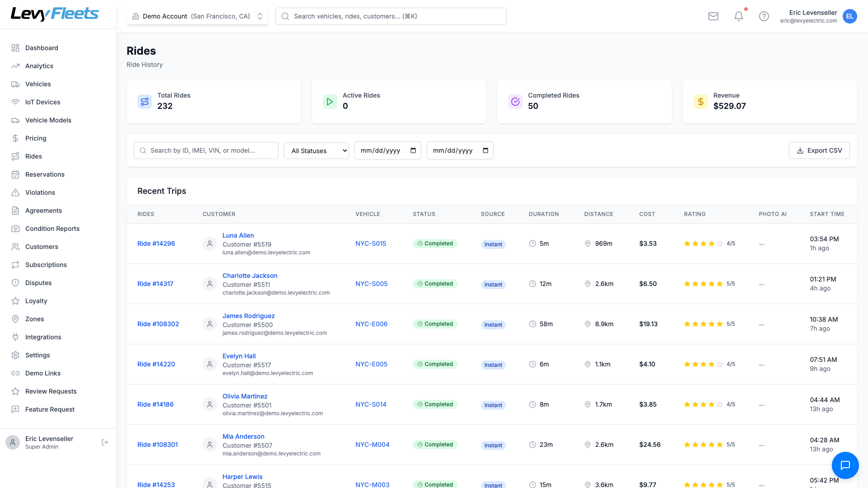Open the All Statuses dropdown
Screen dimensions: 868x488
[316, 150]
